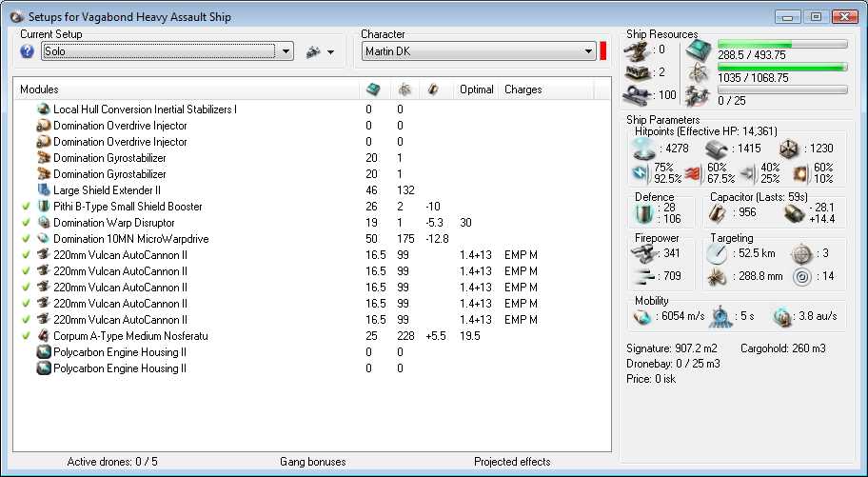
Task: Click the CPU resource icon beside 288.5 / 493.75
Action: pos(699,50)
